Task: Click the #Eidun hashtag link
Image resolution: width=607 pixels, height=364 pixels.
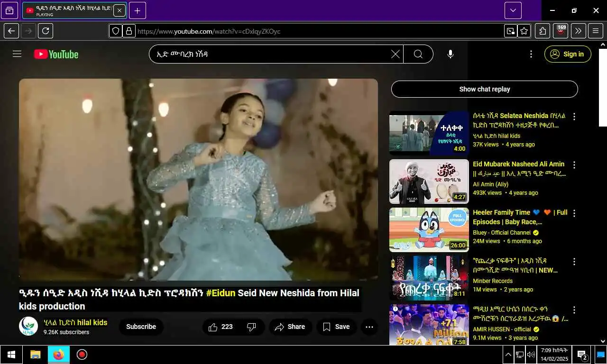Action: pos(221,293)
